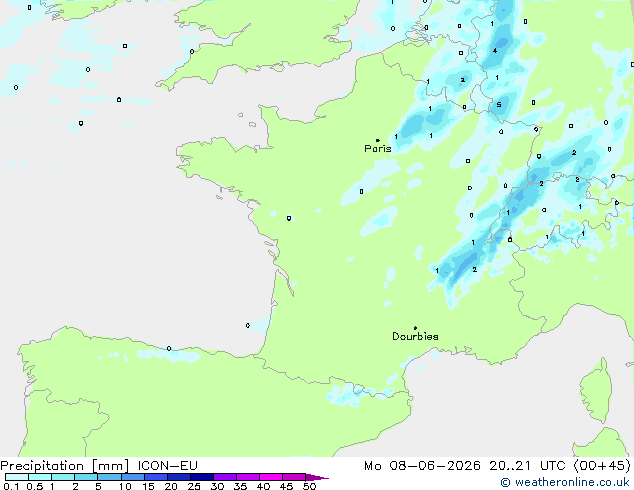
Task: Pick the 2 mm legend swatch
Action: point(86,477)
